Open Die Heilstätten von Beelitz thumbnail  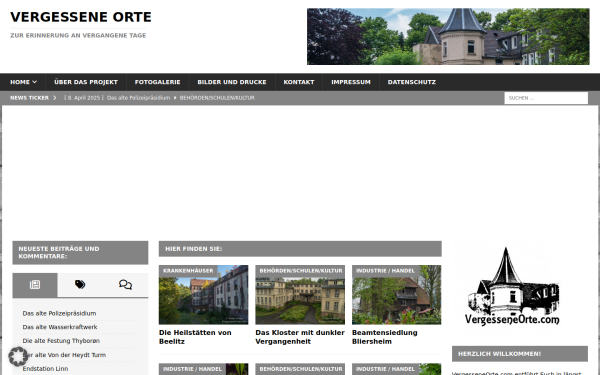[x=204, y=295]
